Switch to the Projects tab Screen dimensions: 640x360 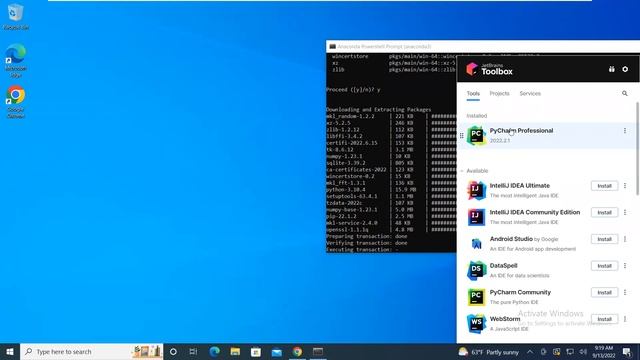(499, 93)
